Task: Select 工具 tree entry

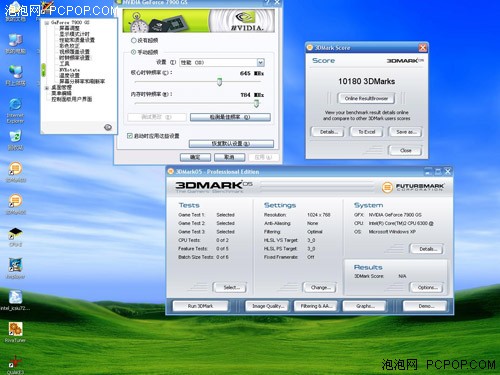Action: [64, 64]
